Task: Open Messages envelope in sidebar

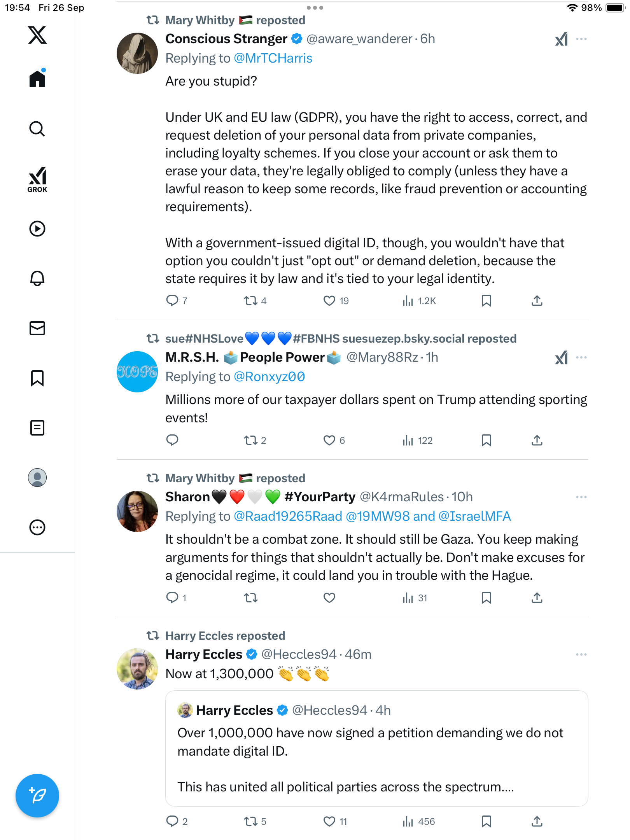Action: click(37, 328)
